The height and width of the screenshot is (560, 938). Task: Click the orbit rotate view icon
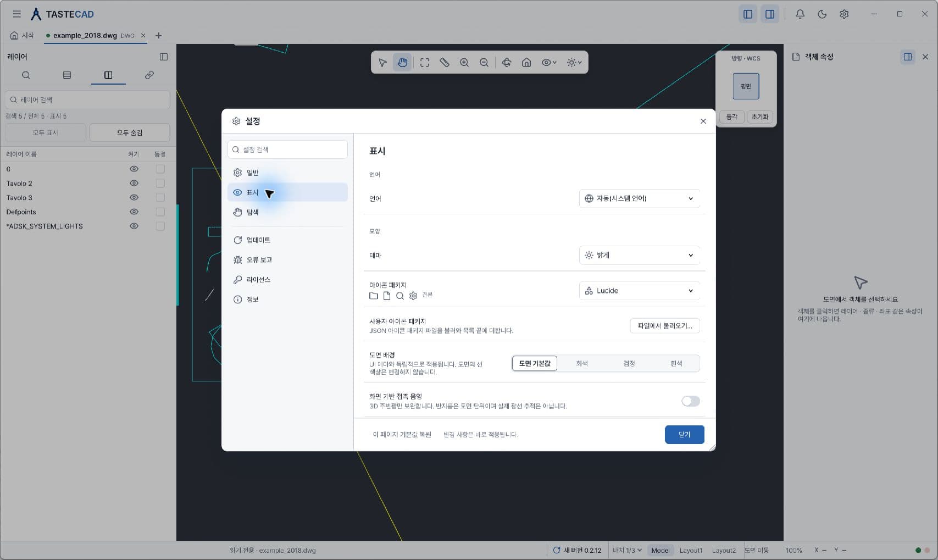click(507, 63)
